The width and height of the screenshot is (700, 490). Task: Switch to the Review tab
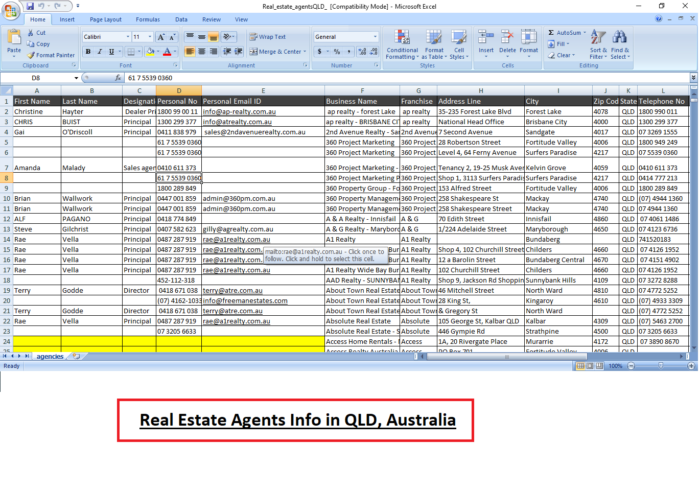(x=211, y=19)
